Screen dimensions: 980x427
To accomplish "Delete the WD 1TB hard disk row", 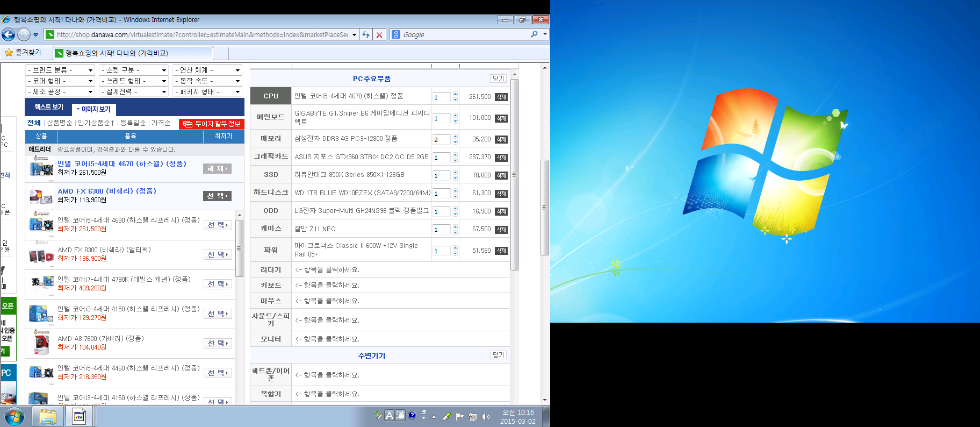I will [501, 194].
